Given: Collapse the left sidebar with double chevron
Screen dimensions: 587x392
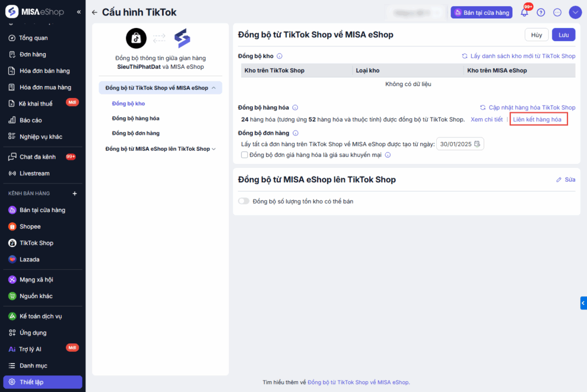Looking at the screenshot, I should pos(79,12).
